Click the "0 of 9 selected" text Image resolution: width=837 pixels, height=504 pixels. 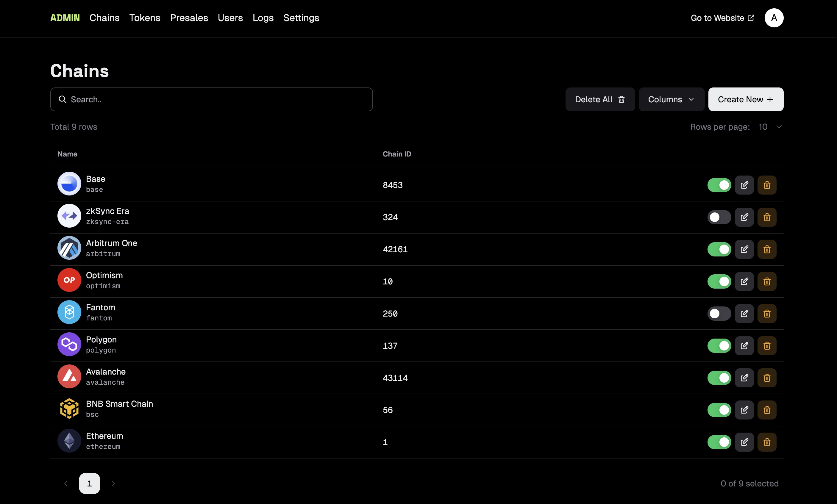click(x=749, y=483)
